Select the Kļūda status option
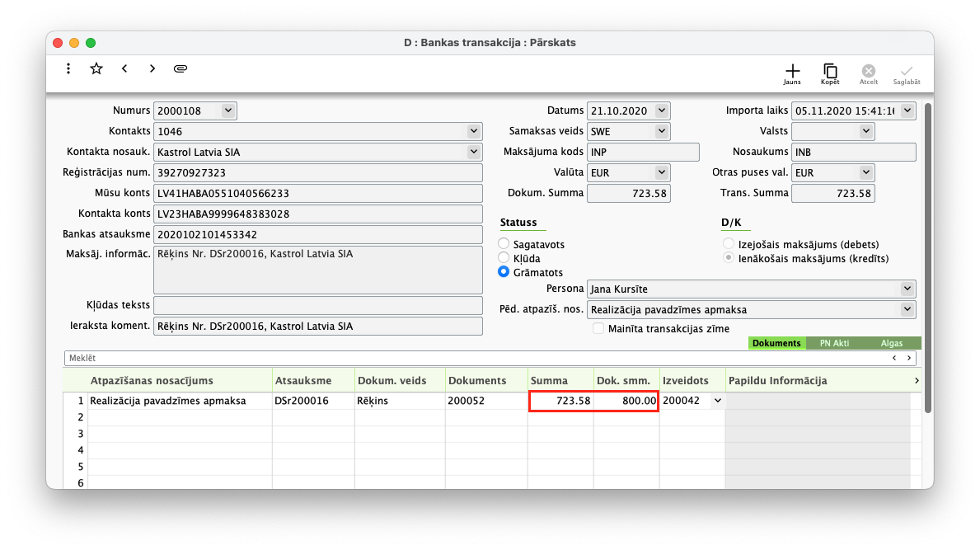The image size is (980, 550). [x=504, y=258]
